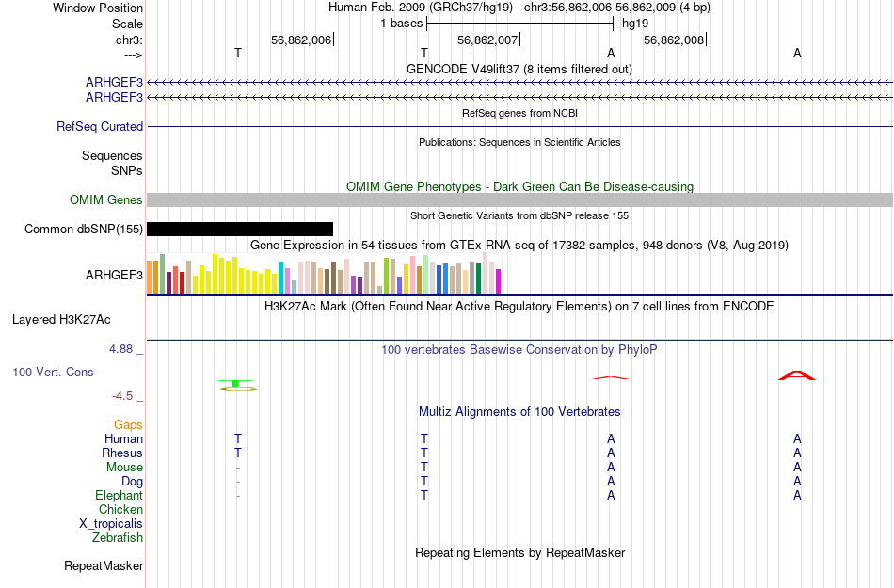Open GTEx Gene Expression in 54 tissues title
894x588 pixels.
[519, 245]
